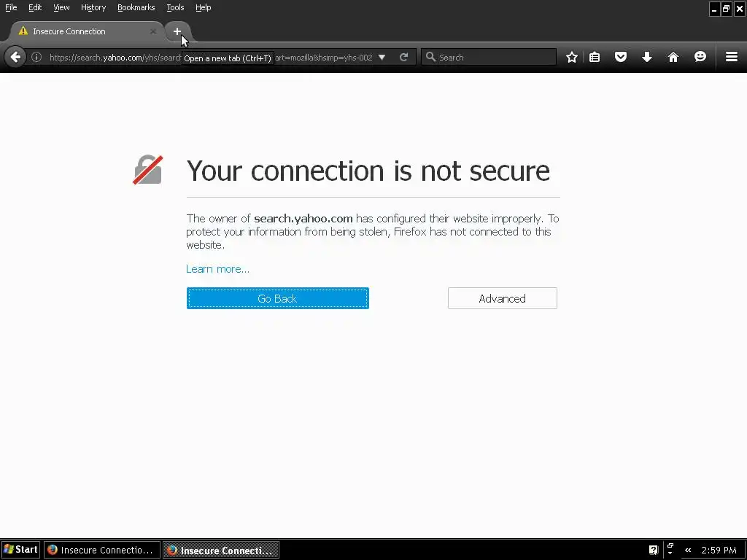Expand hidden tray icons chevron
Screen dimensions: 747x560
click(x=687, y=550)
